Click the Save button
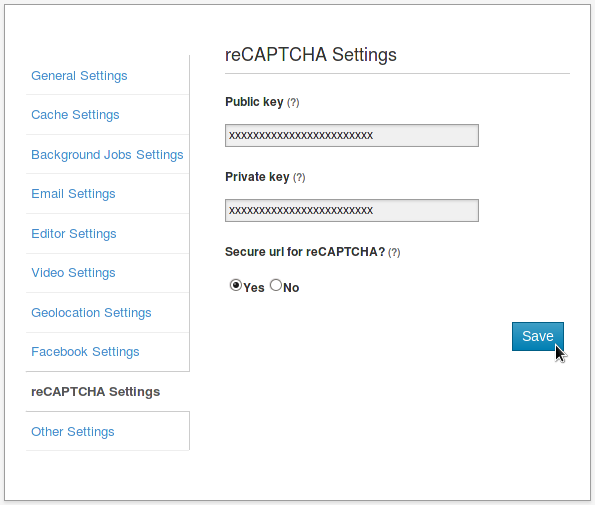The height and width of the screenshot is (505, 595). pos(538,336)
